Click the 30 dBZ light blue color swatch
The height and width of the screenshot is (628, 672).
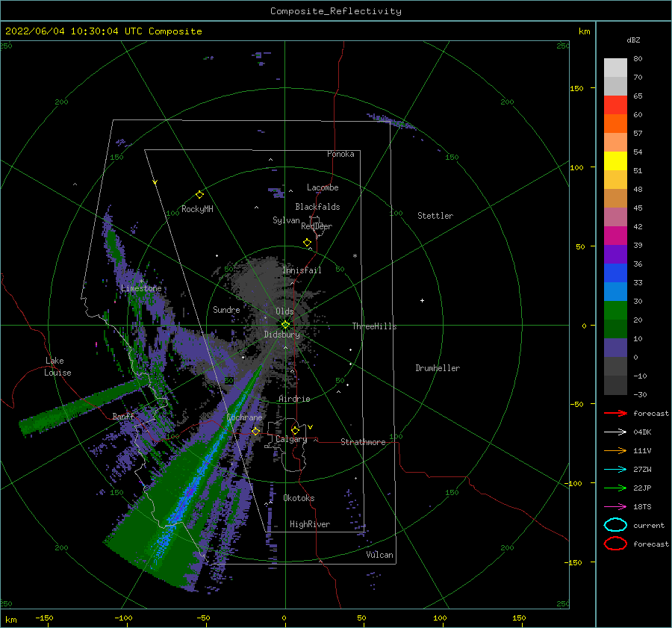[615, 291]
